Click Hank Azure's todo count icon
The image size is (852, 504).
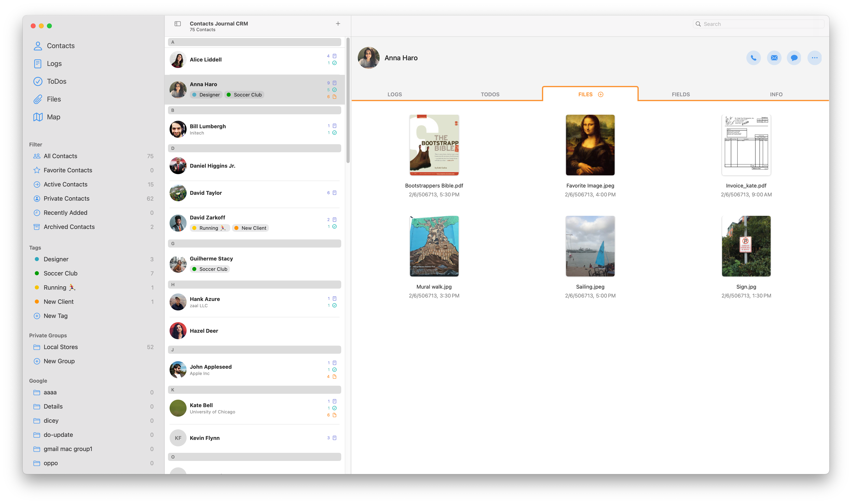coord(334,305)
